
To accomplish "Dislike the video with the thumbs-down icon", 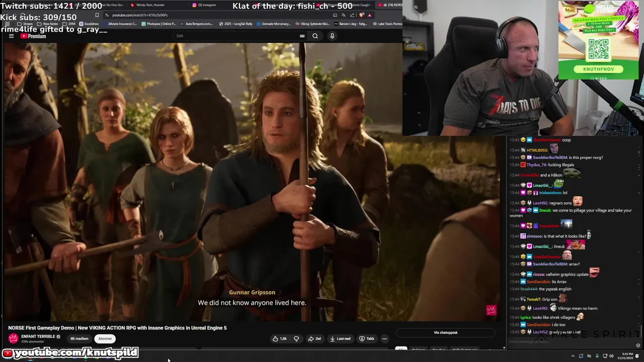I will [296, 339].
